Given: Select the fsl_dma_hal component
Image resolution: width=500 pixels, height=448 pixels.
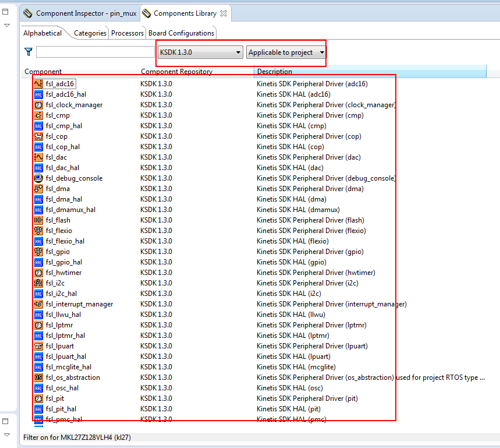Looking at the screenshot, I should [64, 199].
